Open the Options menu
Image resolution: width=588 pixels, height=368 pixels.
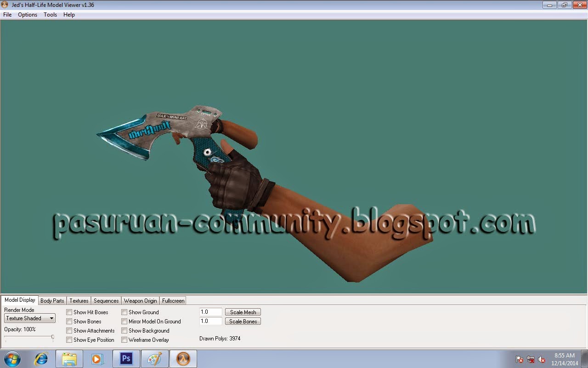click(28, 15)
